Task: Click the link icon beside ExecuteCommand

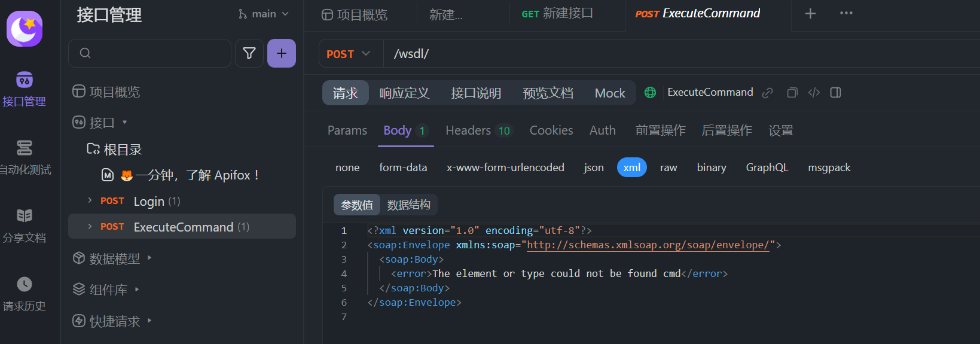Action: (768, 93)
